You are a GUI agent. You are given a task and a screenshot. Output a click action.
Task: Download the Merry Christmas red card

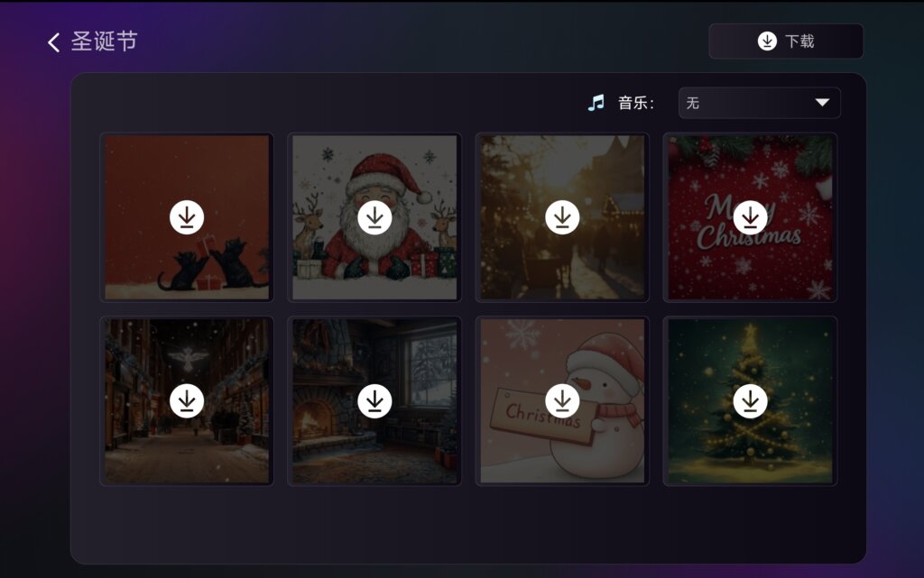click(750, 217)
